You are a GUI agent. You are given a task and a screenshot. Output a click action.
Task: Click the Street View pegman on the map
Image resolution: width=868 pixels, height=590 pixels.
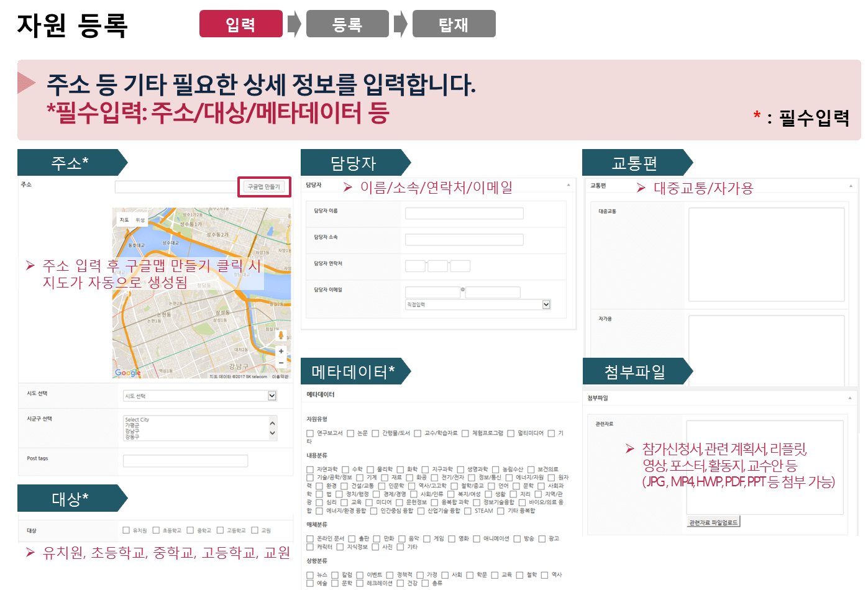coord(281,335)
